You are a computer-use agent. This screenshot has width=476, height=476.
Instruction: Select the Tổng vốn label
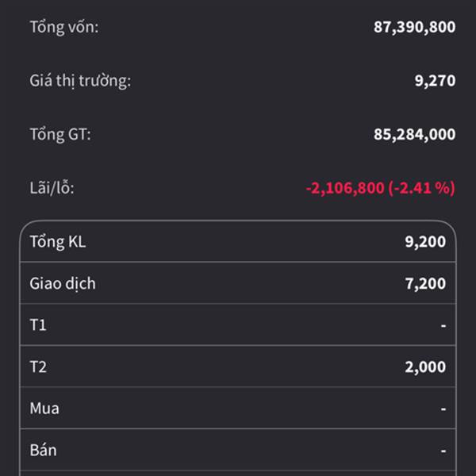(64, 27)
